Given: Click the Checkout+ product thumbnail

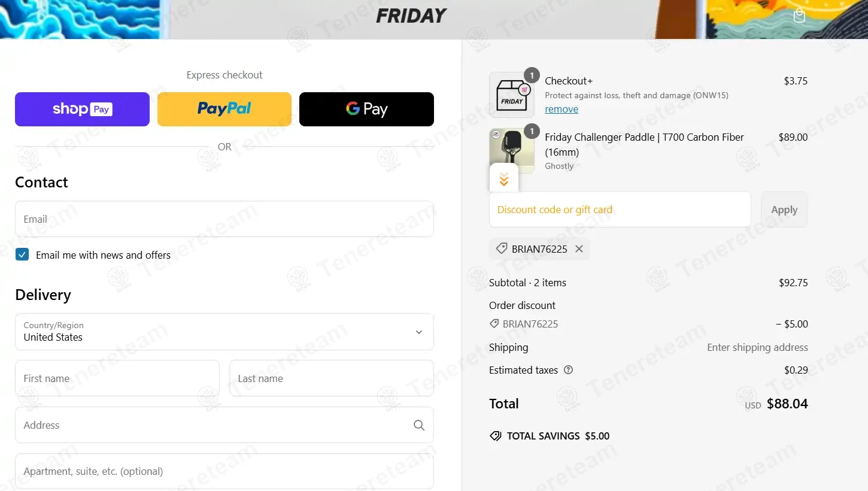Looking at the screenshot, I should tap(512, 95).
